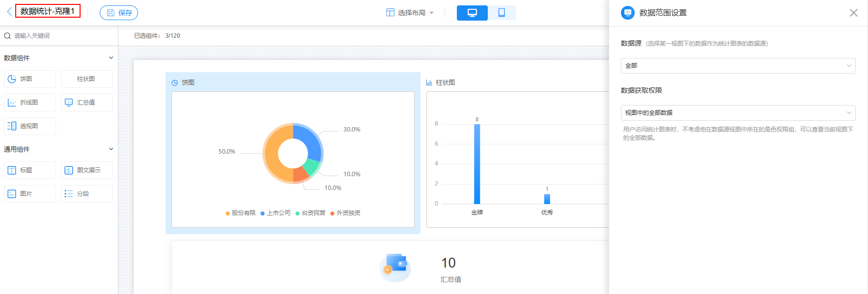
Task: Click the 金牌 bar in bar chart
Action: [x=477, y=164]
